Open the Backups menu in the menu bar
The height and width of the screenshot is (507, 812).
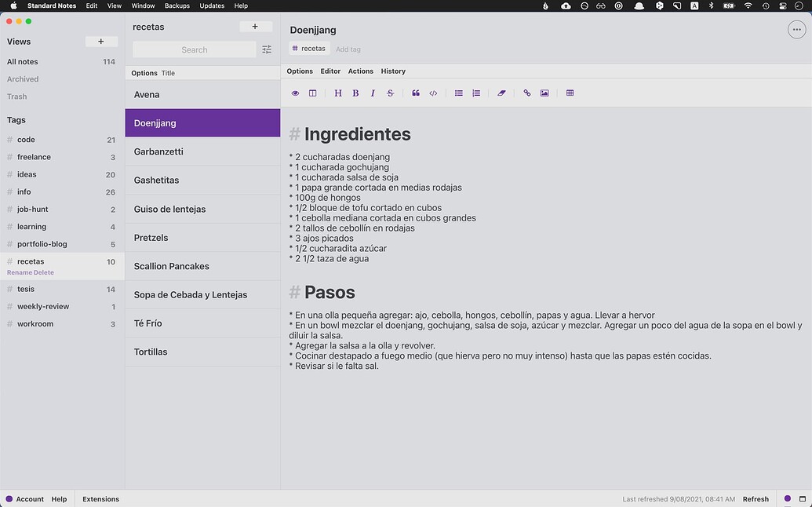177,5
